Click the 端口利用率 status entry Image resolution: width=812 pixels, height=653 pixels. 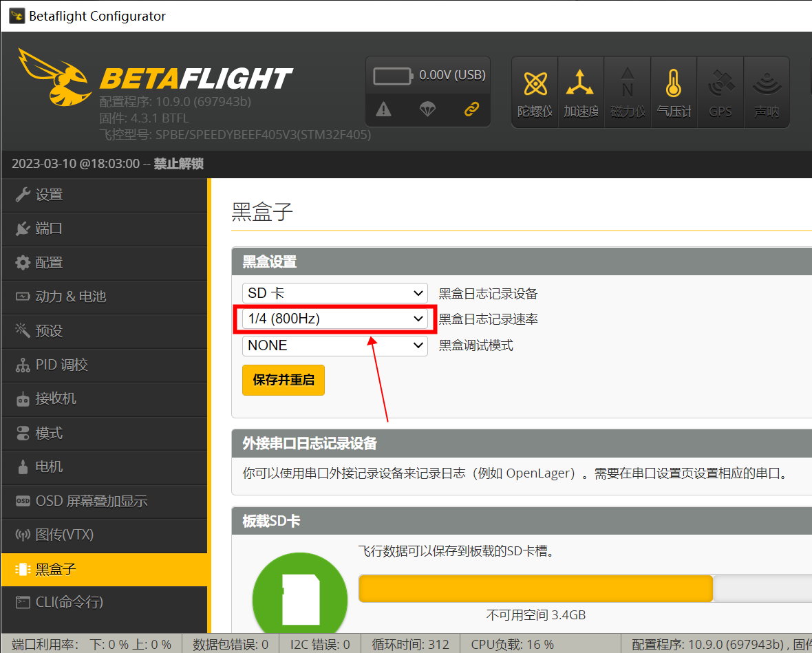[x=92, y=644]
